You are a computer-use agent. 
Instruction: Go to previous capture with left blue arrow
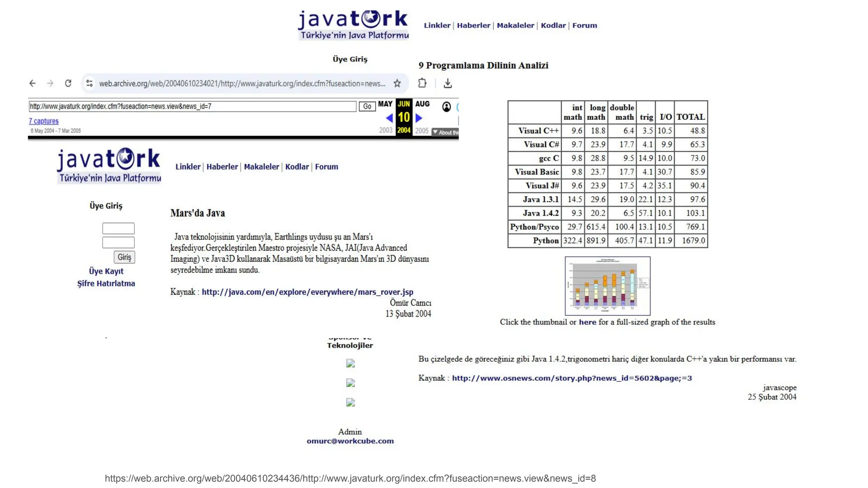389,118
